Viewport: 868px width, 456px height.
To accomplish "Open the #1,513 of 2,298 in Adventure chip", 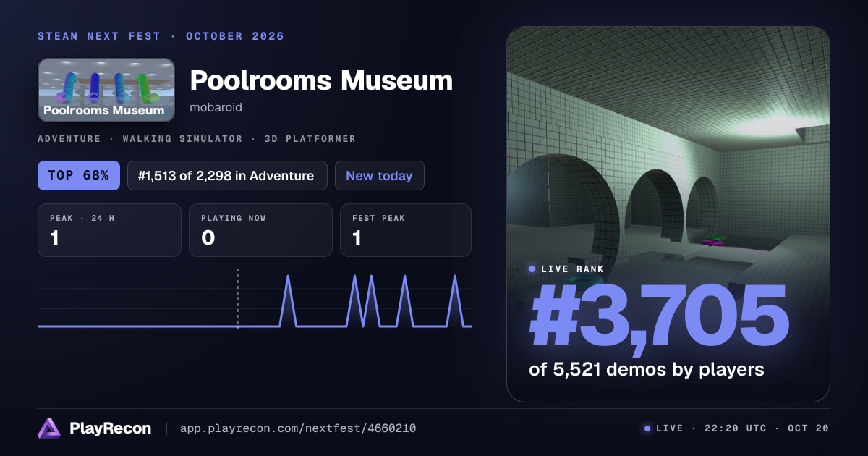I will (227, 175).
